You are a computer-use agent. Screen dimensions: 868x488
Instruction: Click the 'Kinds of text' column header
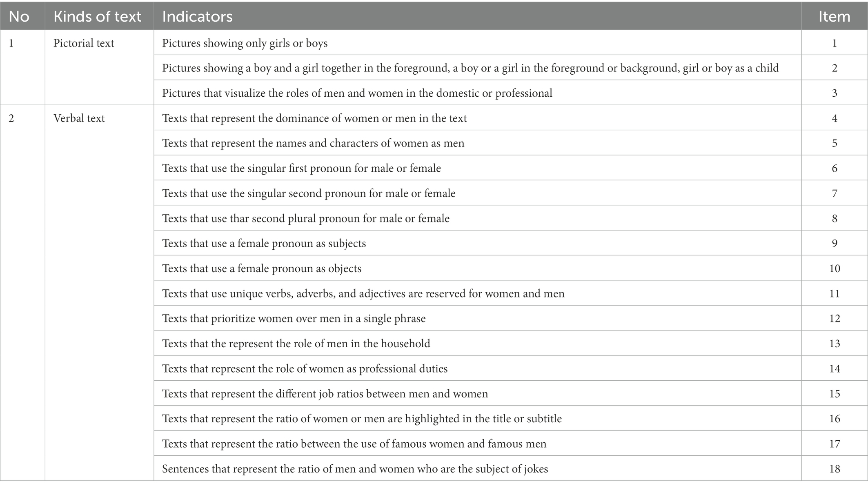coord(99,16)
